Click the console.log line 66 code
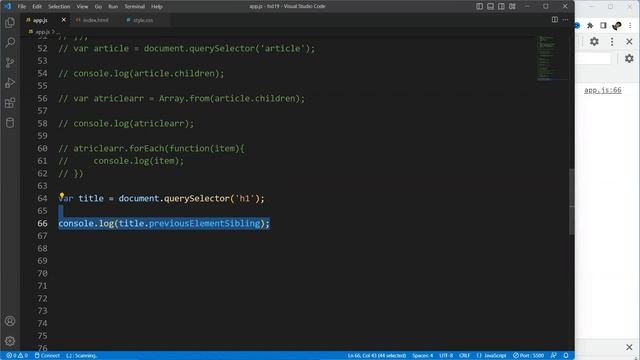 pos(164,223)
